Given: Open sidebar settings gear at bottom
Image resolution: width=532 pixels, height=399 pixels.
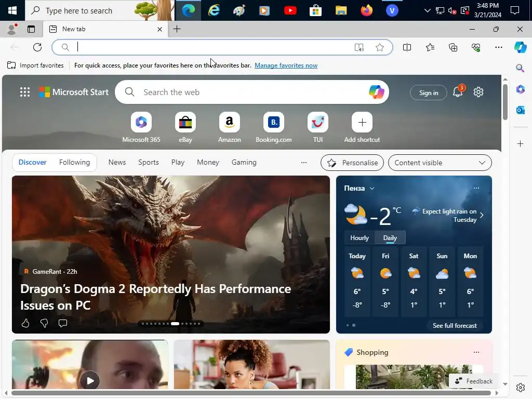Looking at the screenshot, I should [x=520, y=387].
